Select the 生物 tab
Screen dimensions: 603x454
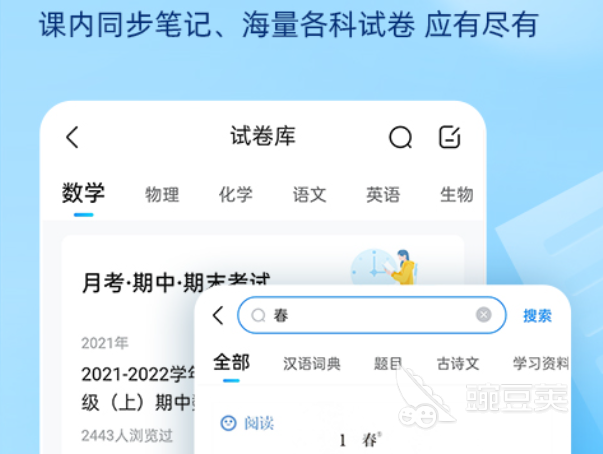click(456, 195)
